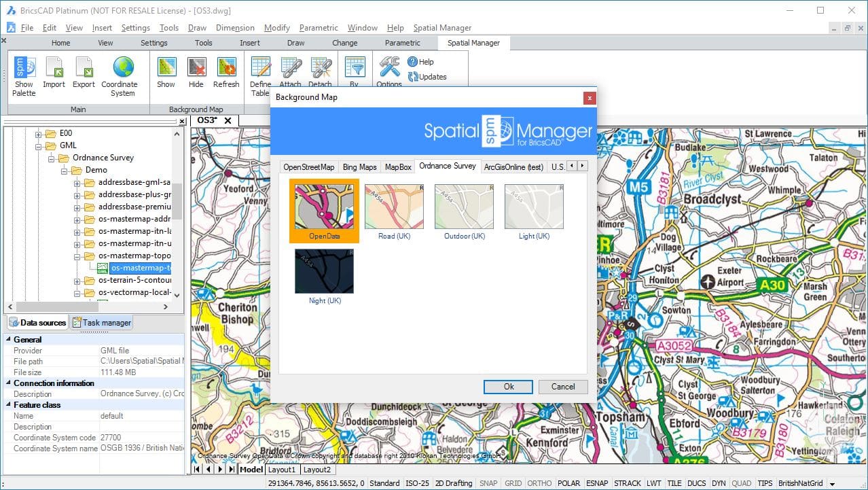
Task: Open the Options tools icon
Action: coord(389,67)
